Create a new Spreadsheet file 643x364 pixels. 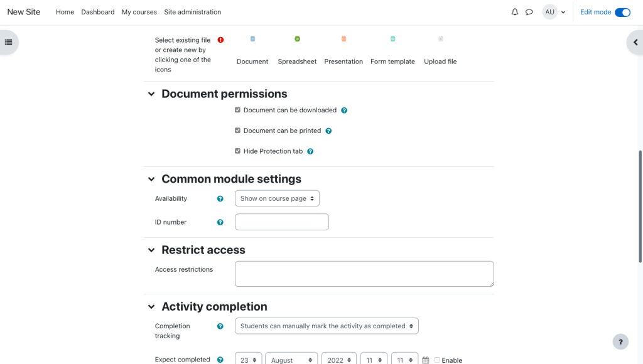tap(297, 38)
